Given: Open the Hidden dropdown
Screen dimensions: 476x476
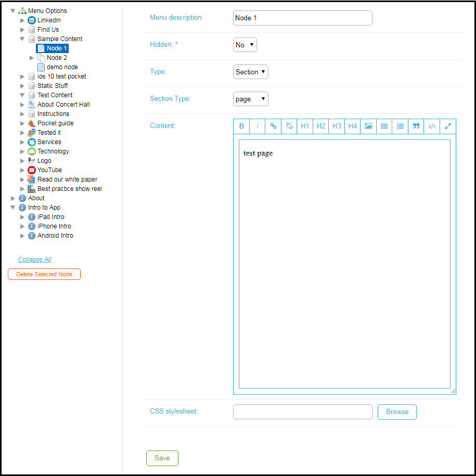Looking at the screenshot, I should click(245, 45).
